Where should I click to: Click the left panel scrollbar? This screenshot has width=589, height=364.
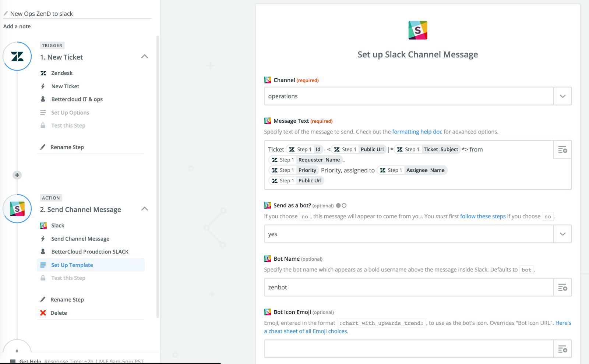coord(158,176)
